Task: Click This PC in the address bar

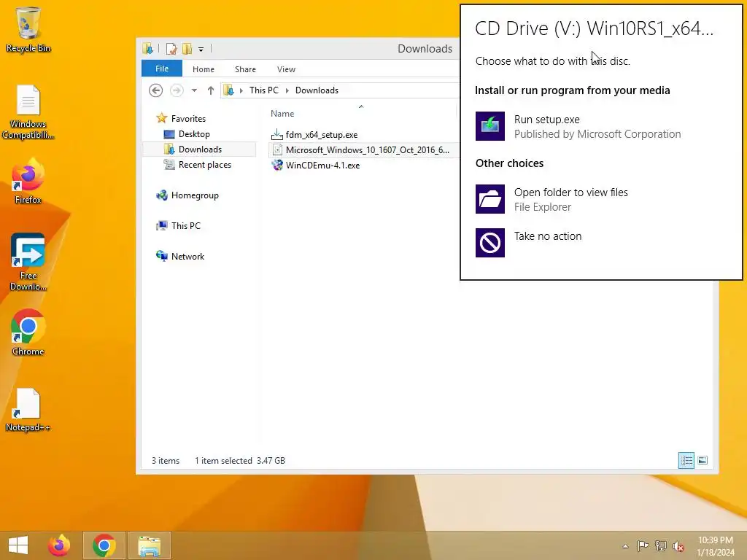Action: (263, 90)
